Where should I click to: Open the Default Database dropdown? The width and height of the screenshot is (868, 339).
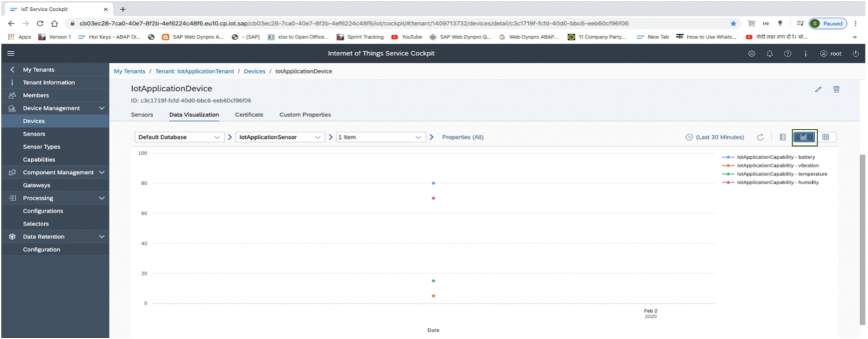click(179, 137)
